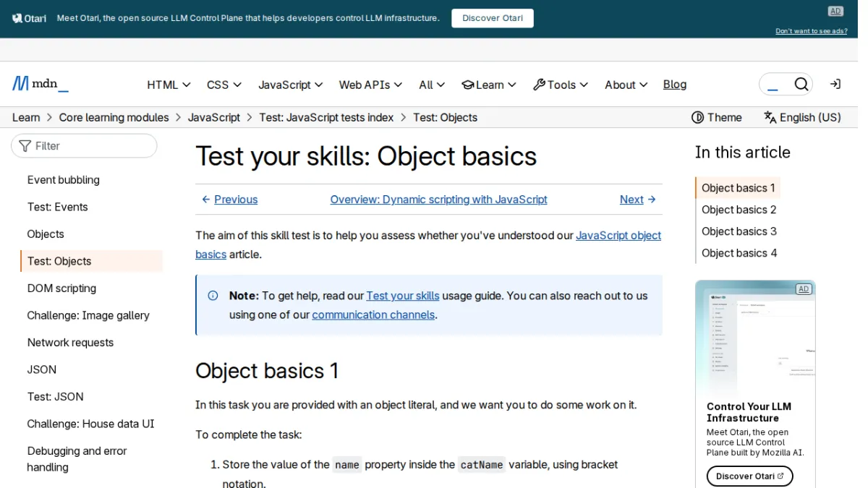This screenshot has height=488, width=868.
Task: Click the Discover Otari banner button
Action: [493, 18]
